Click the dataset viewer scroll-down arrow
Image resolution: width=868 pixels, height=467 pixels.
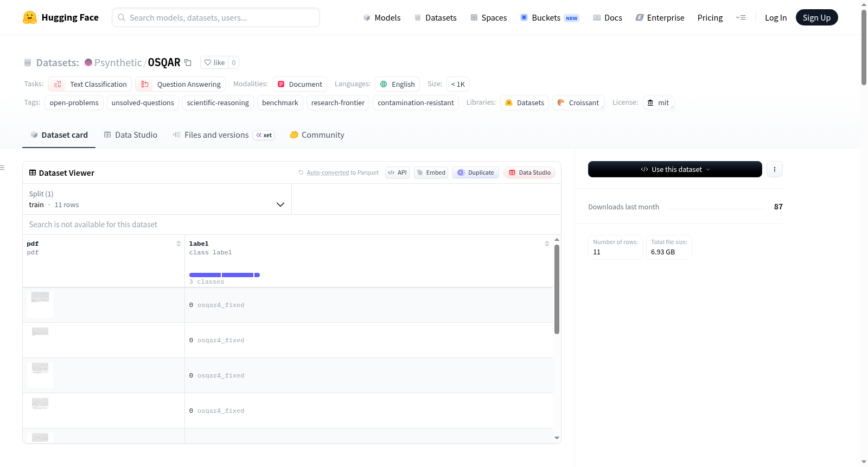557,438
